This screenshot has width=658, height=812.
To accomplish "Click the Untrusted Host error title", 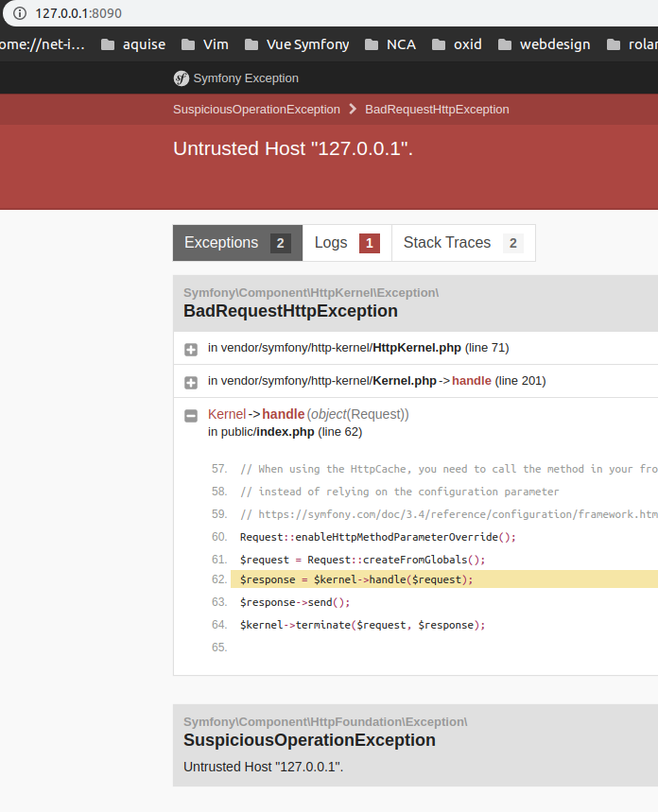I will pyautogui.click(x=293, y=148).
